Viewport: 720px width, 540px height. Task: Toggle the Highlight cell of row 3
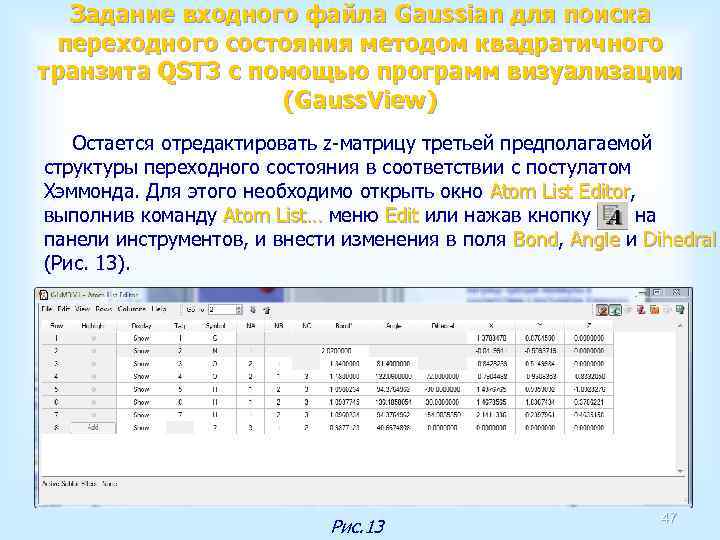93,364
